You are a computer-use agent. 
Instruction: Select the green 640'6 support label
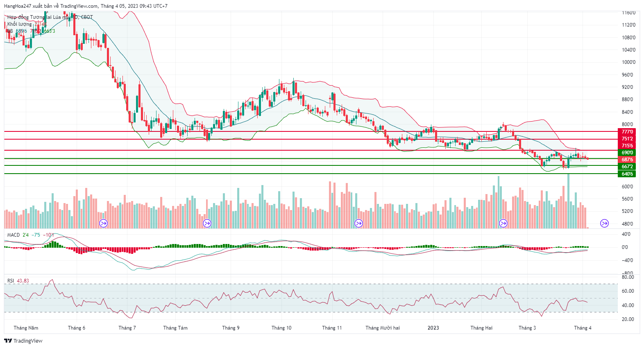tap(627, 174)
